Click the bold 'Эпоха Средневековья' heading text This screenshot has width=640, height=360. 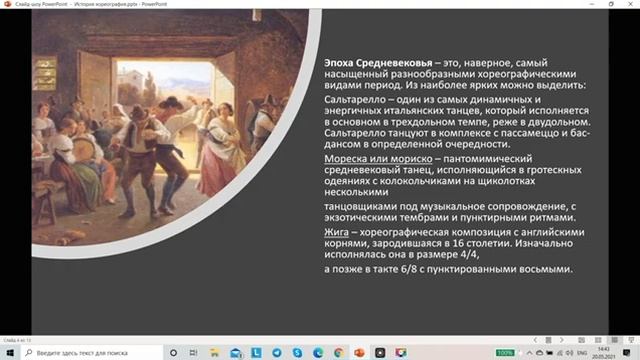[x=378, y=63]
